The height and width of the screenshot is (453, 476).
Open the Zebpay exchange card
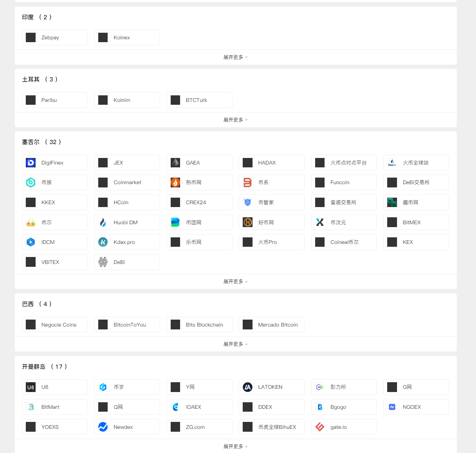(x=55, y=37)
